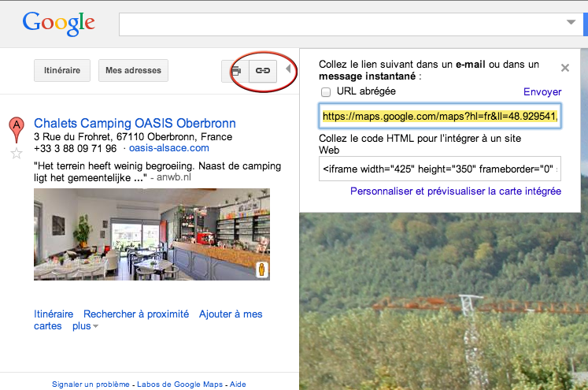Click Signaler un problème link

pos(91,384)
